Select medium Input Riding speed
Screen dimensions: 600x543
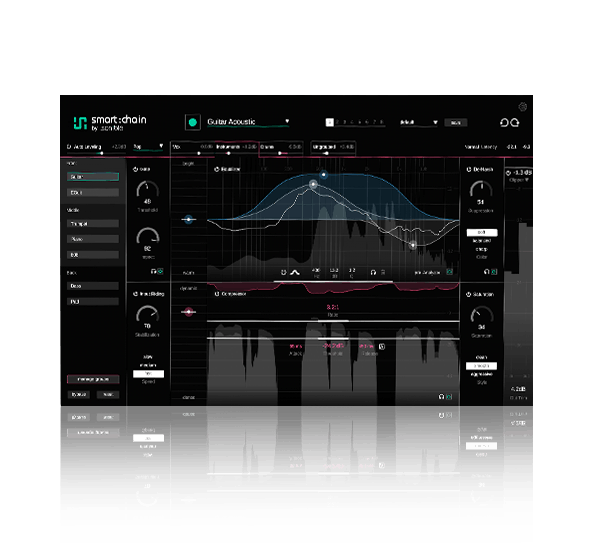[x=148, y=365]
